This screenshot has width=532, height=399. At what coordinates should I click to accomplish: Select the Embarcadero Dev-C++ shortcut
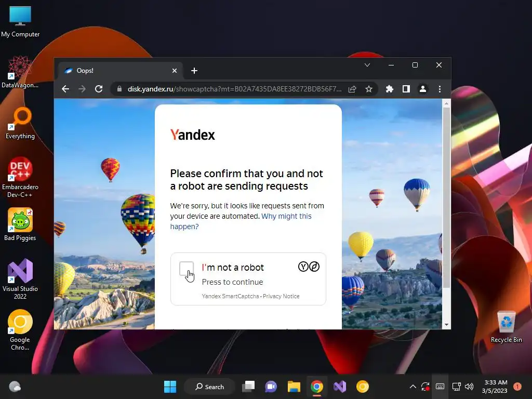click(20, 178)
